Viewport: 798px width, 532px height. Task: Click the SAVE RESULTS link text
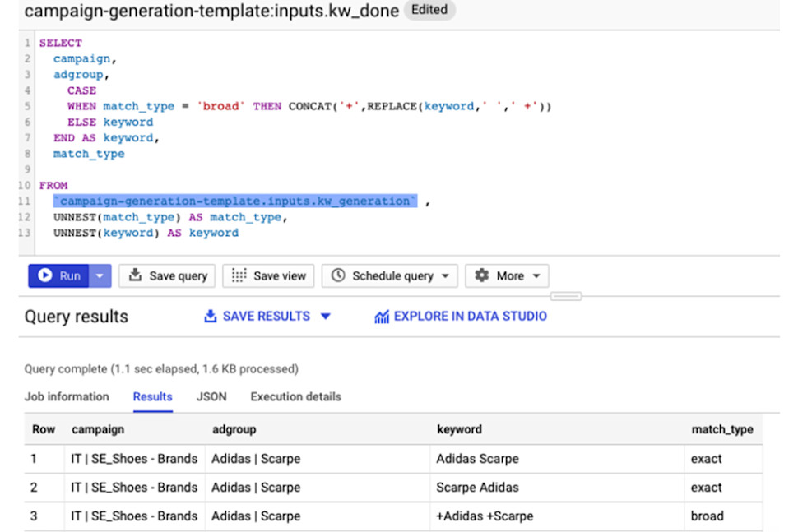[267, 317]
